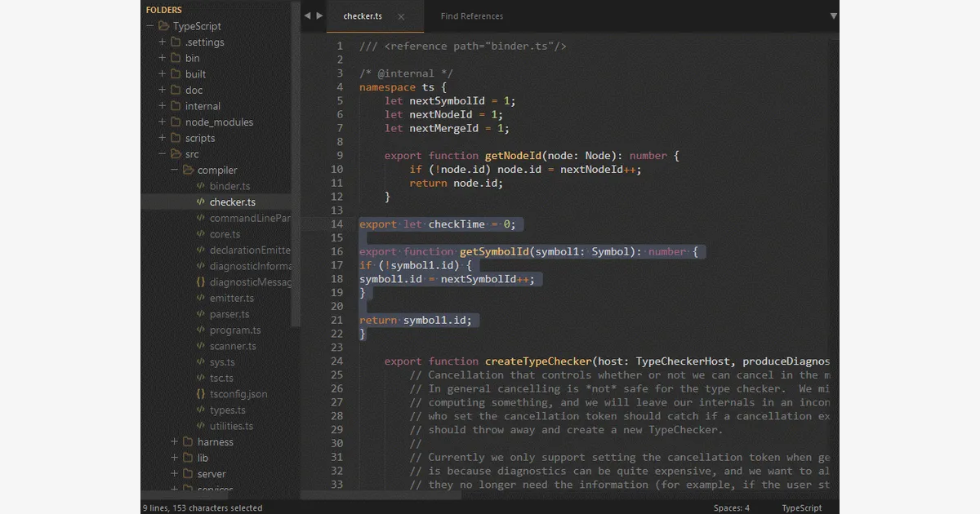Viewport: 980px width, 514px height.
Task: Open utilities.ts file
Action: (x=231, y=426)
